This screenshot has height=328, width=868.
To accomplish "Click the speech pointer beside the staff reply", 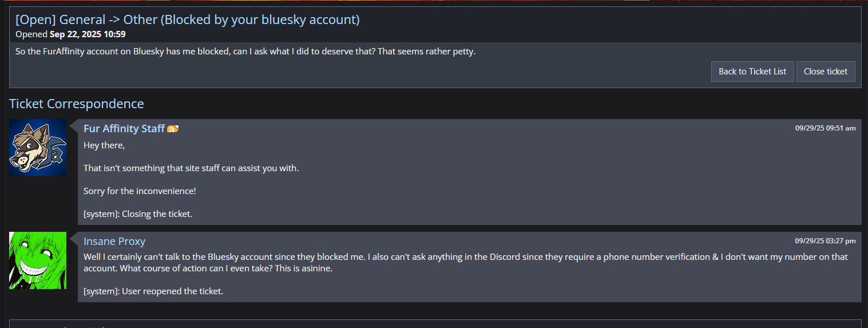I will tap(74, 125).
